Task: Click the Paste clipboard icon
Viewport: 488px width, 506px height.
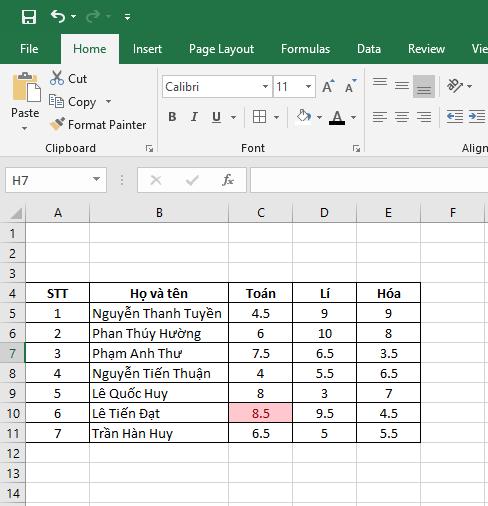Action: point(26,87)
